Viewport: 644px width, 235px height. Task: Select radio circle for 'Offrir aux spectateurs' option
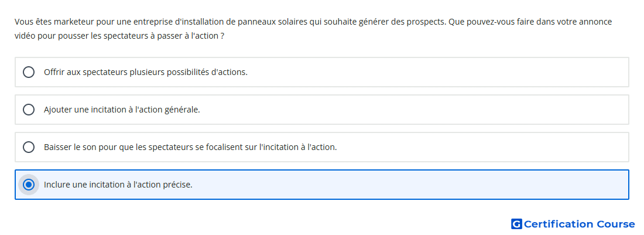tap(29, 72)
